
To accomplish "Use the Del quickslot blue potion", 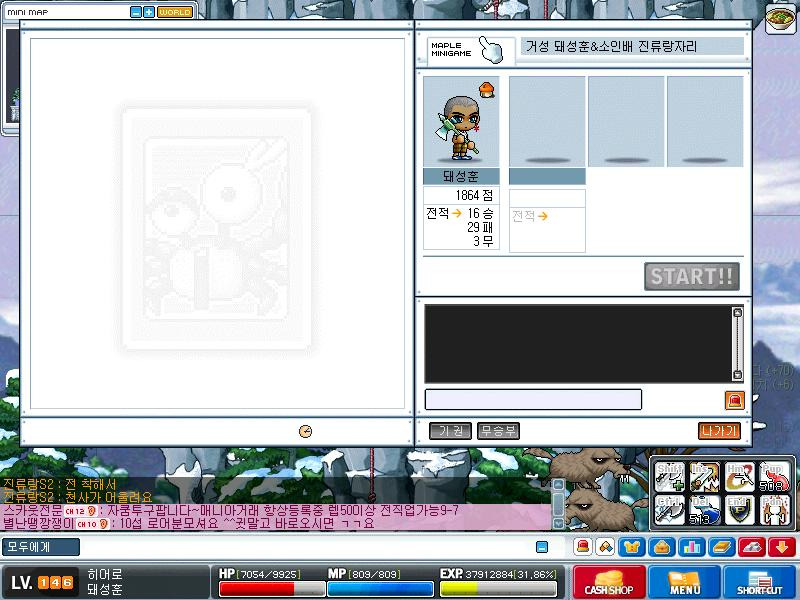I will pyautogui.click(x=705, y=510).
